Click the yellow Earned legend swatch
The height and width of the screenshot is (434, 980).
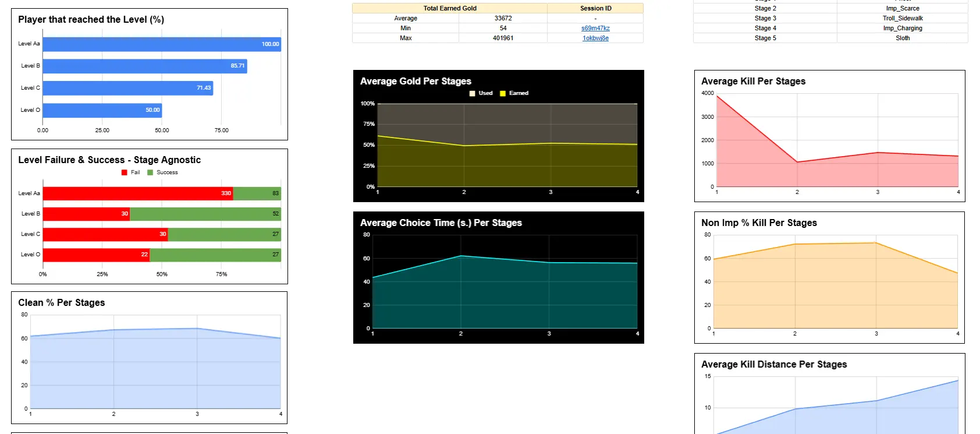coord(503,93)
